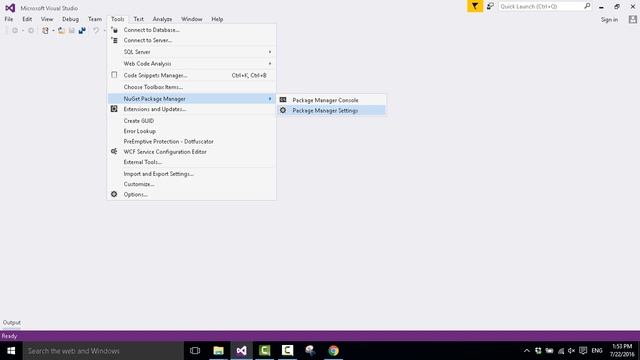Open Options from Tools menu
The image size is (640, 360).
pyautogui.click(x=191, y=194)
